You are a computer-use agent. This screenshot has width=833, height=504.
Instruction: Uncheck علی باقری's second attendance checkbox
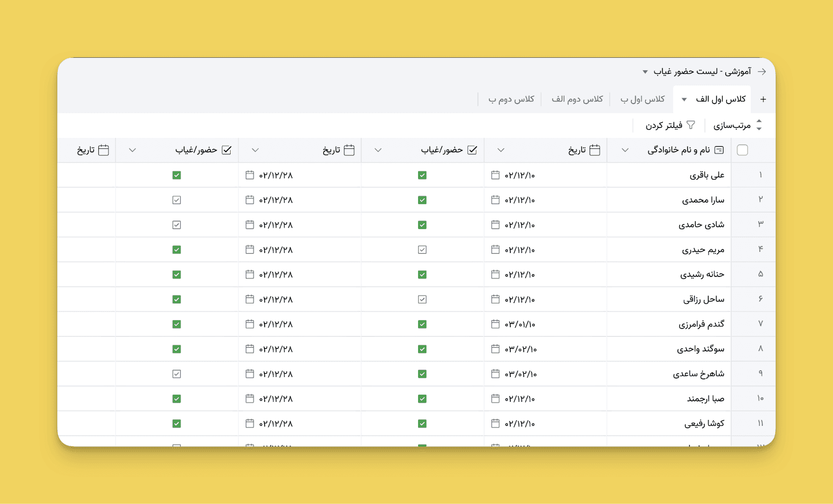point(176,175)
